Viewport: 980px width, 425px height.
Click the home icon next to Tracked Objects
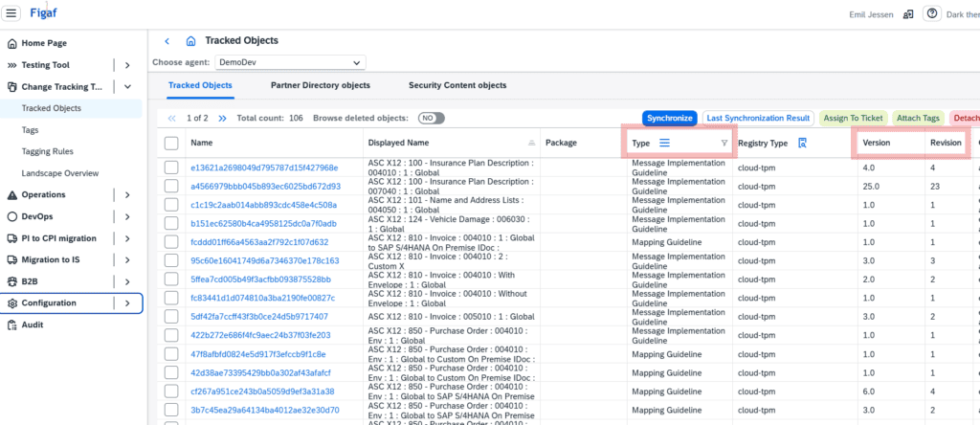pos(190,41)
